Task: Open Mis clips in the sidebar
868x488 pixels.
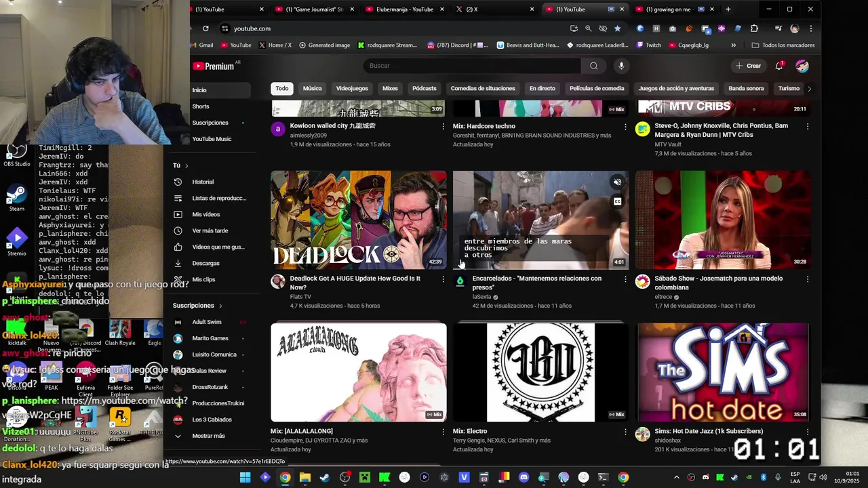Action: click(210, 279)
